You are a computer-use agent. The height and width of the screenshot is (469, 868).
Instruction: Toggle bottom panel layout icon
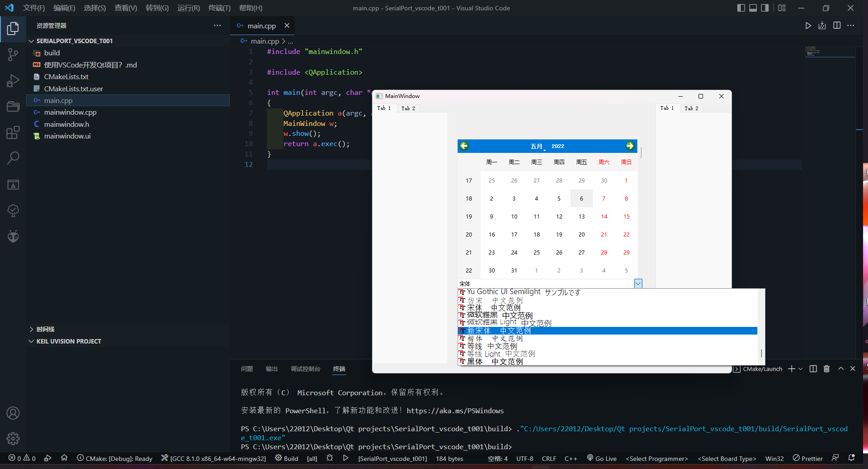pyautogui.click(x=753, y=8)
